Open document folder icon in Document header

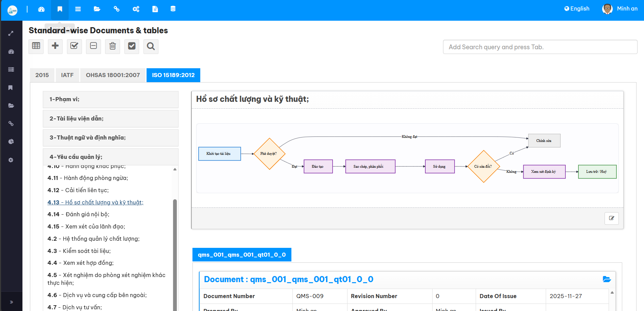click(607, 279)
